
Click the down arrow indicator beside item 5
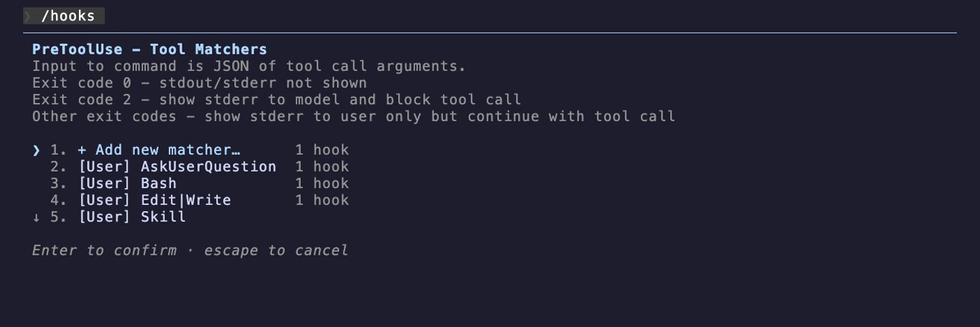[36, 217]
